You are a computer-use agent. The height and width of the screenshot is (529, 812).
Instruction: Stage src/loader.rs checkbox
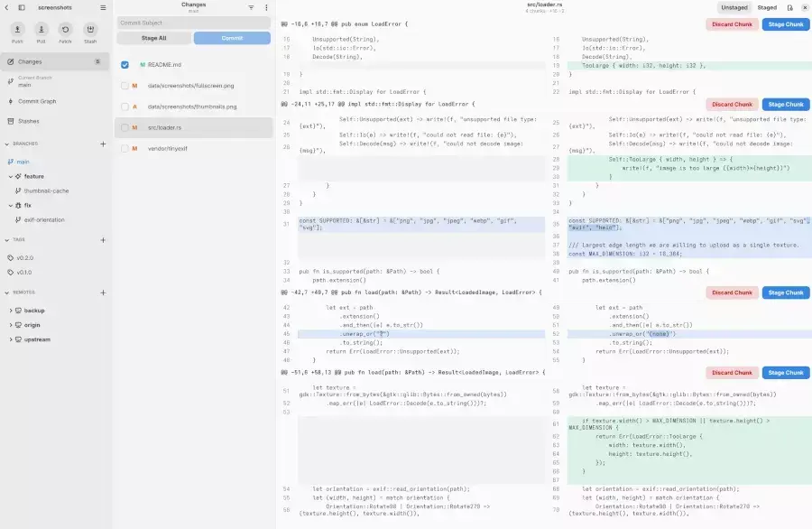pyautogui.click(x=125, y=127)
